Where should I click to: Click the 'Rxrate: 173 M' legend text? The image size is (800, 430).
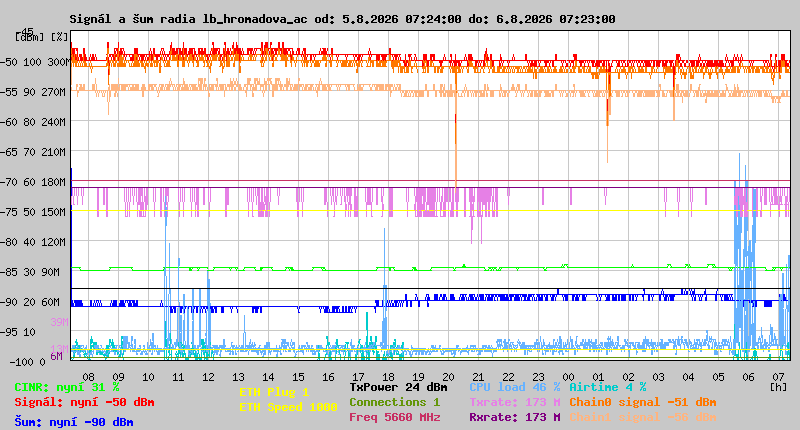point(515,417)
